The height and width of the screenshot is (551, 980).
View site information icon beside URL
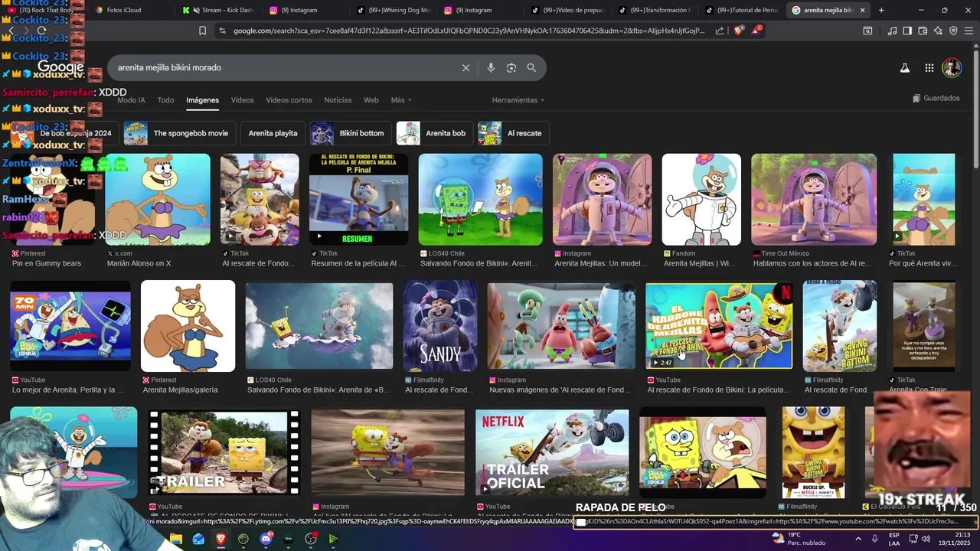point(222,31)
